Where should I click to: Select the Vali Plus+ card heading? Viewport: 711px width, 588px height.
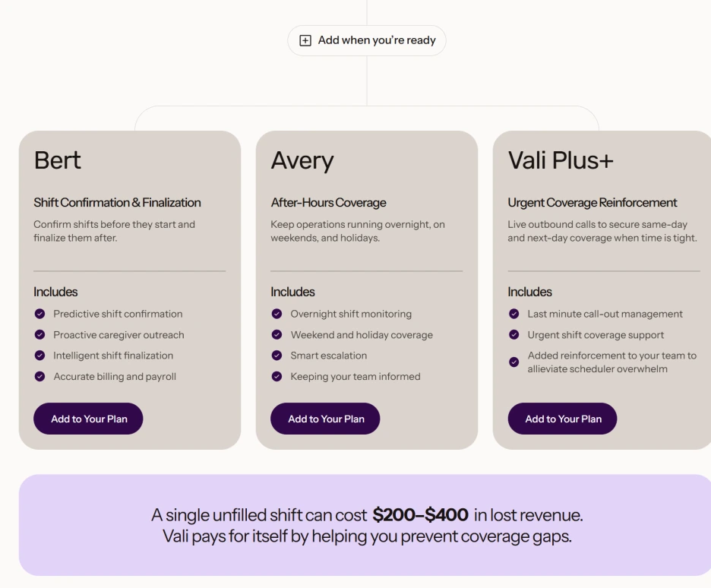coord(561,160)
